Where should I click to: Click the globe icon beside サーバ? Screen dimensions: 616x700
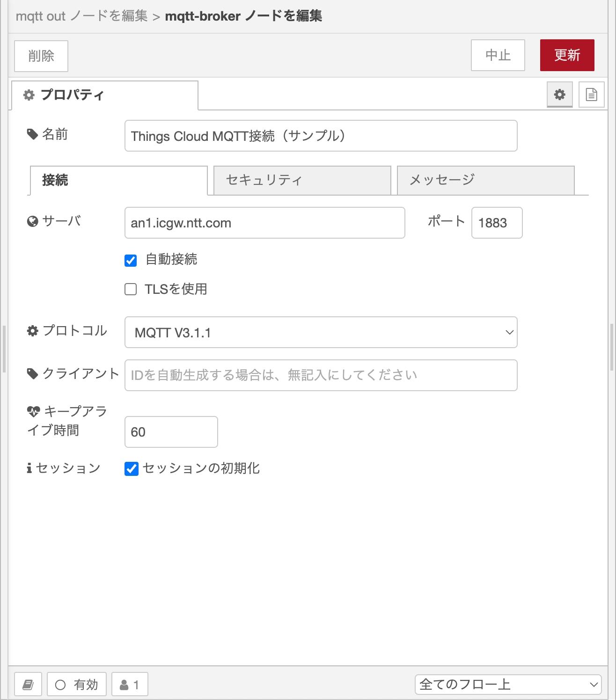click(x=32, y=221)
